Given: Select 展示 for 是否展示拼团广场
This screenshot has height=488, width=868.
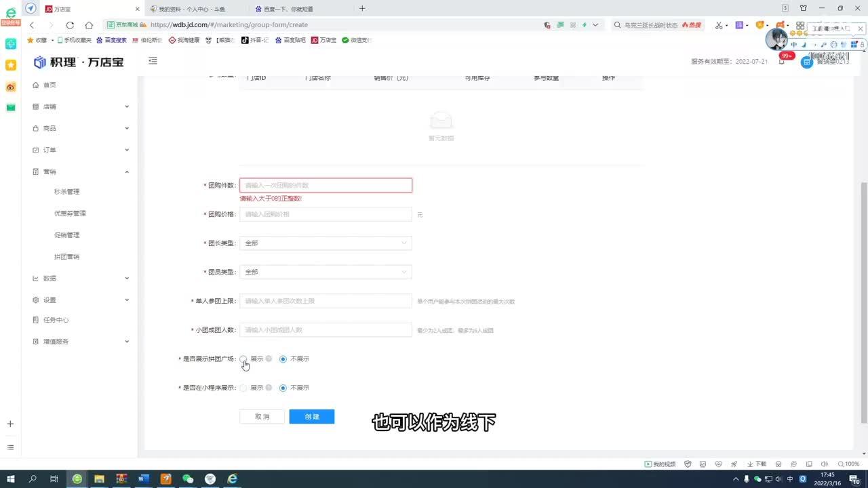Looking at the screenshot, I should pos(243,359).
